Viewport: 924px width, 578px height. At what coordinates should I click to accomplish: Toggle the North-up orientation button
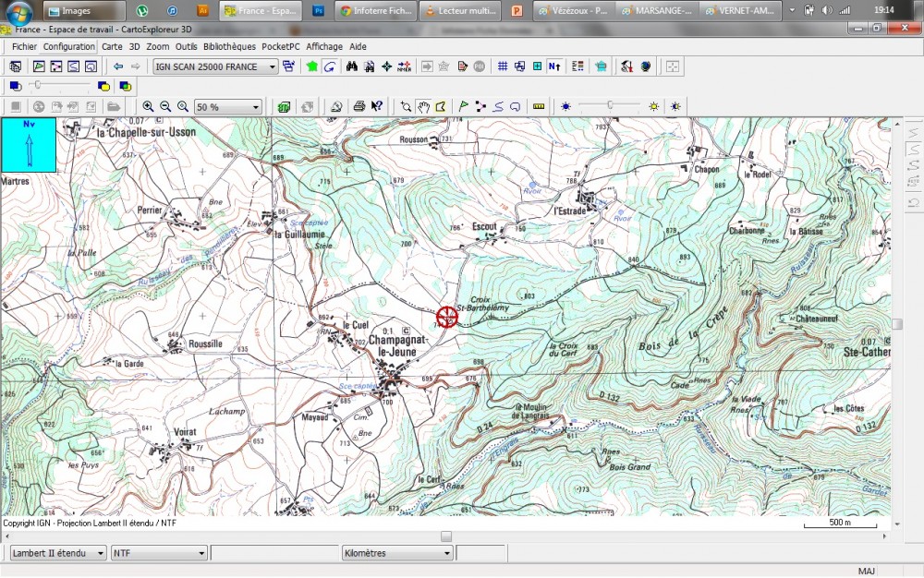(x=554, y=66)
